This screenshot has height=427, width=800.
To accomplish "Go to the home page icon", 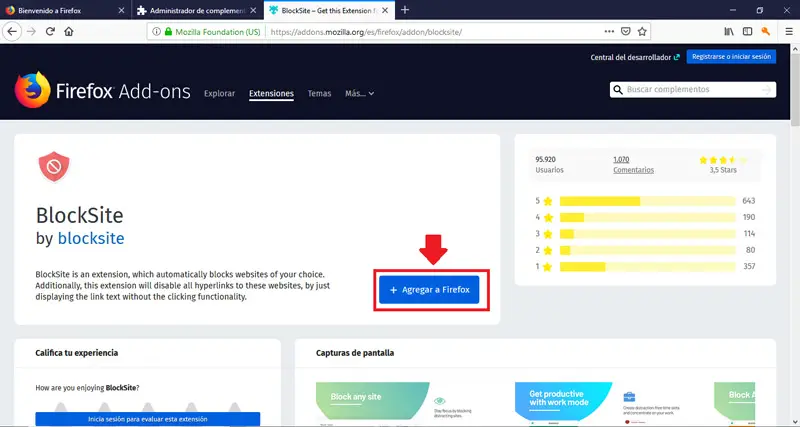I will 69,32.
